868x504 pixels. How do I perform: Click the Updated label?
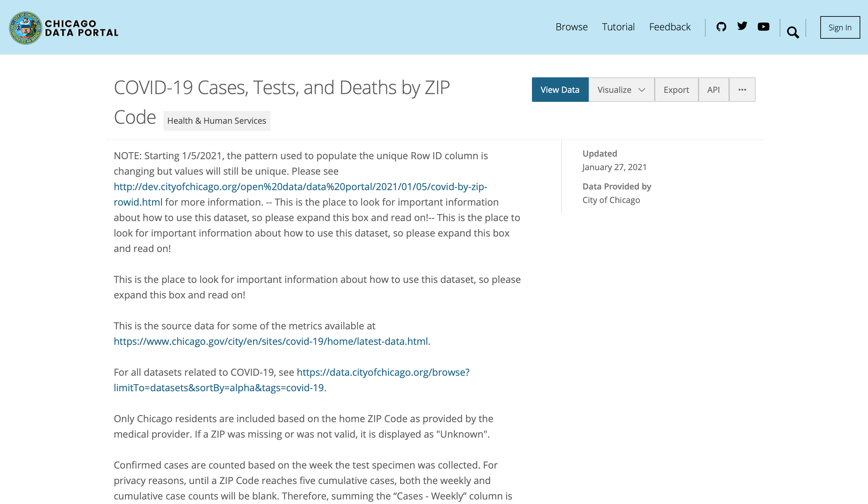(599, 153)
